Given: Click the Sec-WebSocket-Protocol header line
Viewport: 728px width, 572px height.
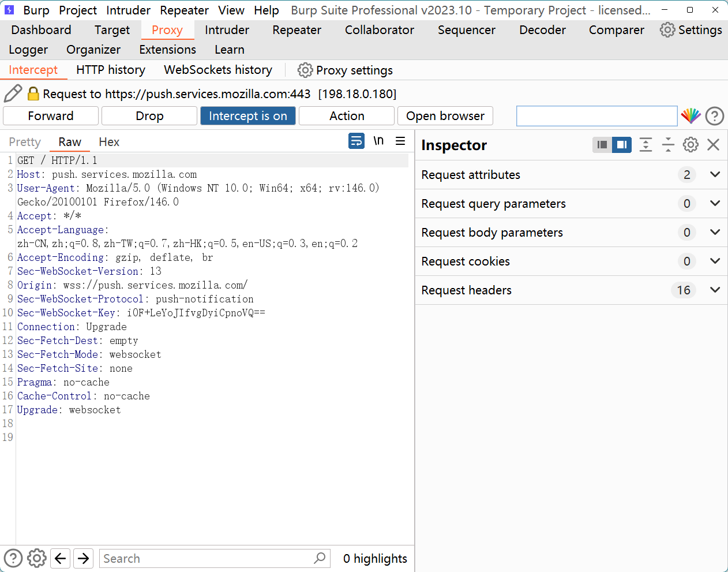Looking at the screenshot, I should [x=135, y=299].
